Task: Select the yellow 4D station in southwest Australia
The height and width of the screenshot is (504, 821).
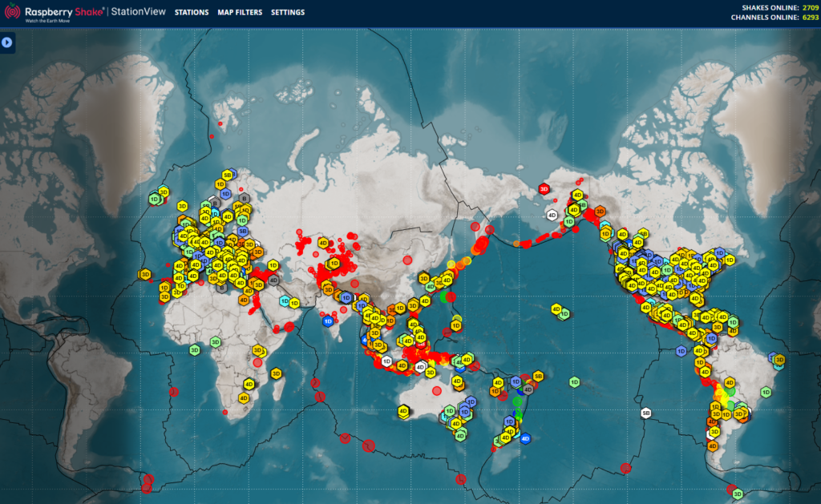Action: (x=403, y=411)
